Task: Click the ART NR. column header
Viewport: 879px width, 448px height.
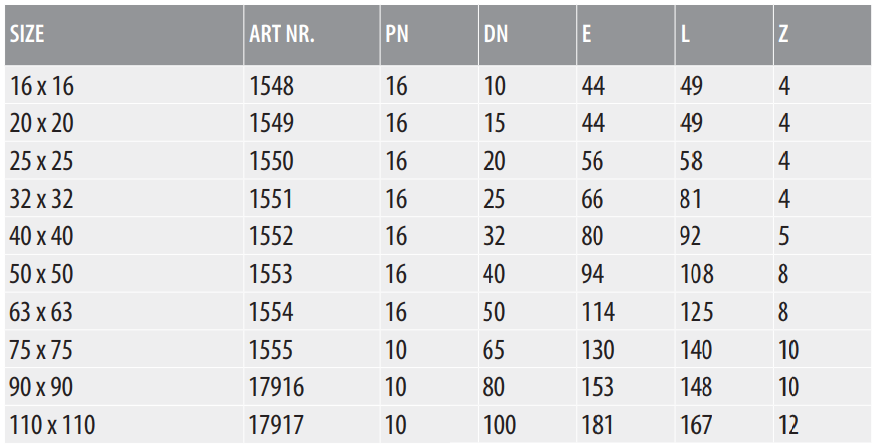Action: pyautogui.click(x=312, y=35)
